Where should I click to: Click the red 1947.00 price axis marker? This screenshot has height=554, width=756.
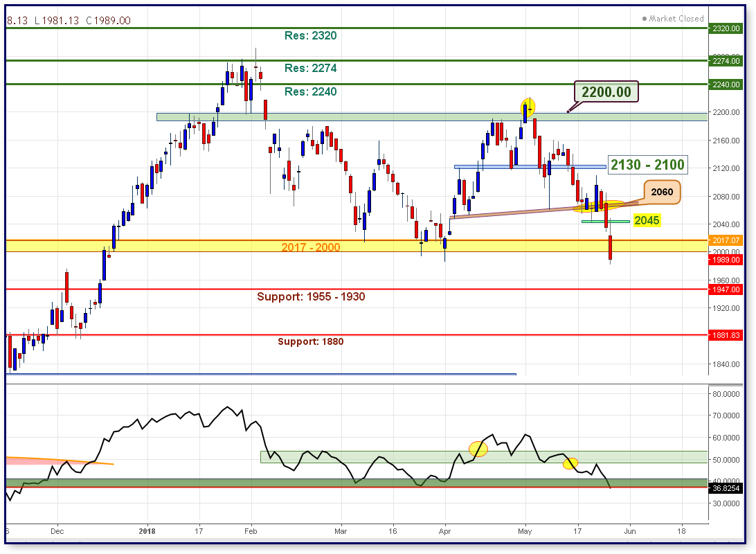724,289
